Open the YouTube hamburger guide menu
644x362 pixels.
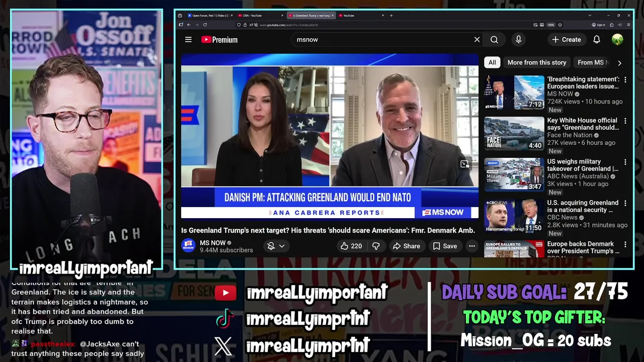(188, 40)
